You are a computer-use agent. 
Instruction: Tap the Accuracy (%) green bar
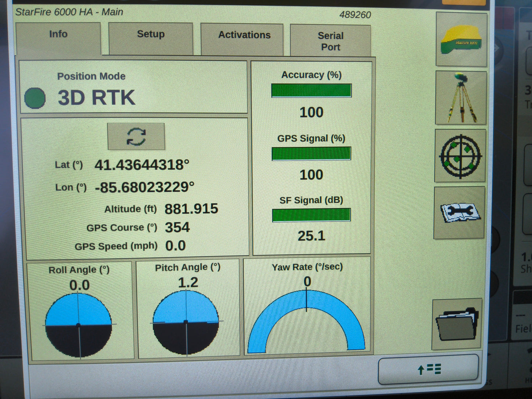pos(311,91)
